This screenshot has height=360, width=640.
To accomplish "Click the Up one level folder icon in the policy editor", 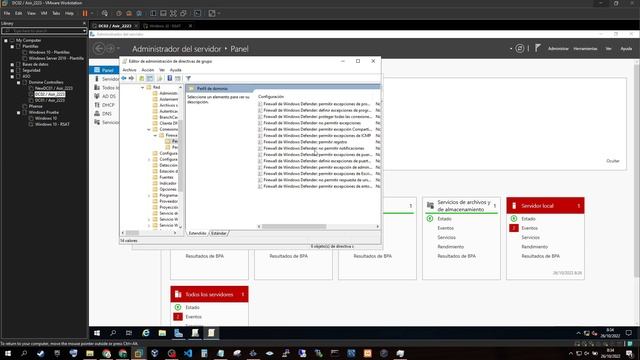I will coord(142,78).
